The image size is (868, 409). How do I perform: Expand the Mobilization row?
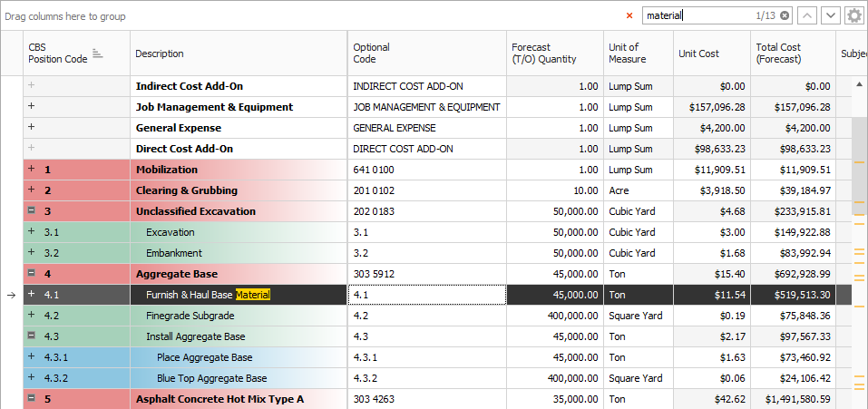pos(32,170)
